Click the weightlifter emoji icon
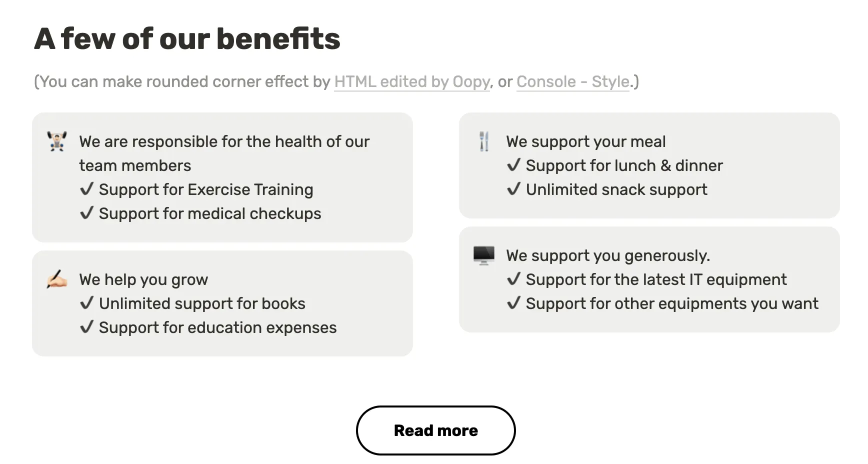 coord(57,141)
